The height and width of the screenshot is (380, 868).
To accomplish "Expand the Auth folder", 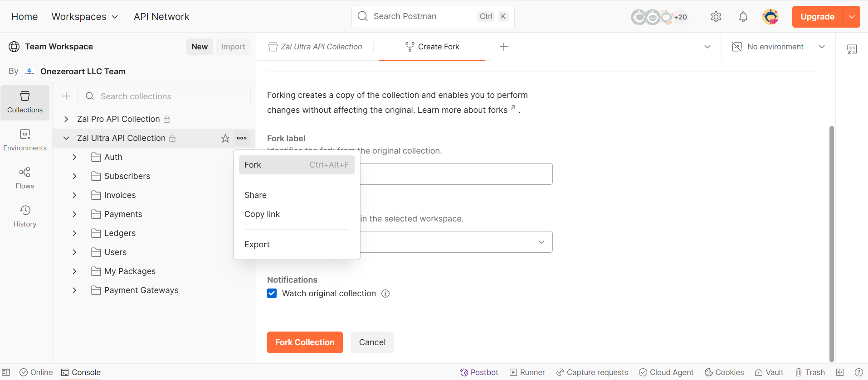I will pos(74,157).
